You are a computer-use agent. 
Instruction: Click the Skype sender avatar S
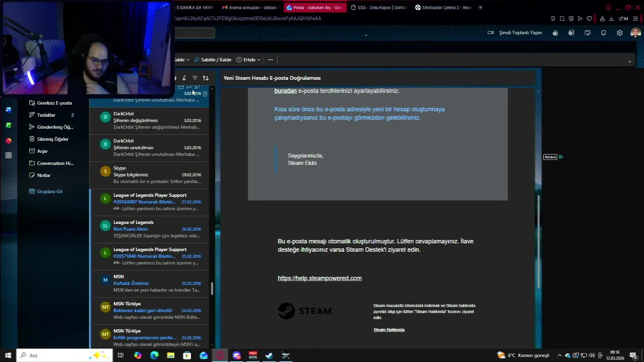(105, 171)
